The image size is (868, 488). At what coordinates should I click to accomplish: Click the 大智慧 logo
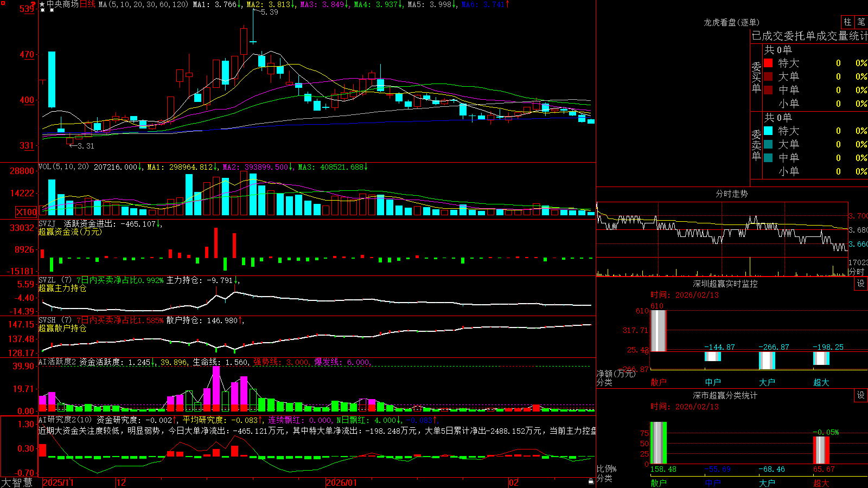pos(17,483)
